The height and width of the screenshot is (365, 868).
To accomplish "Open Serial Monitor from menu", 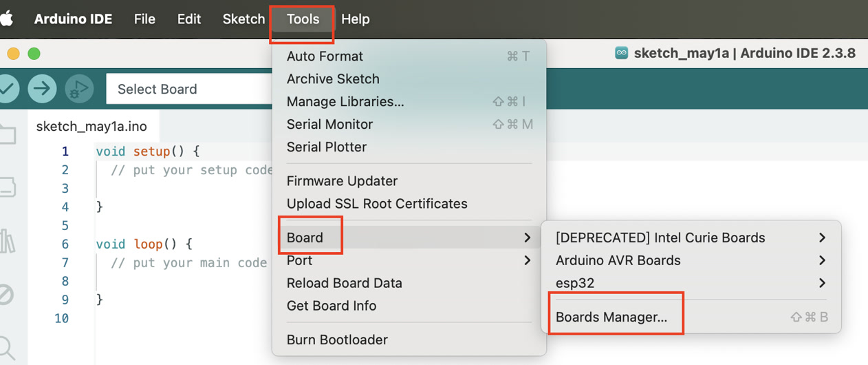I will tap(409, 125).
